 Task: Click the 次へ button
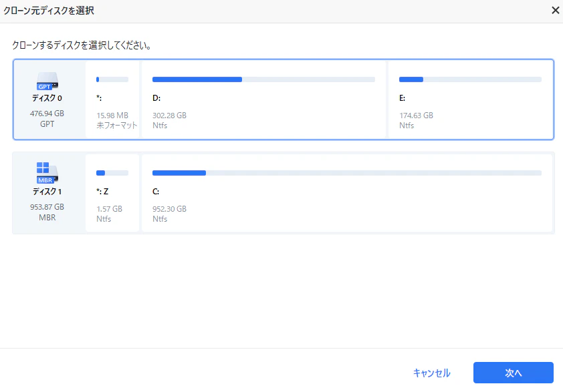(513, 373)
